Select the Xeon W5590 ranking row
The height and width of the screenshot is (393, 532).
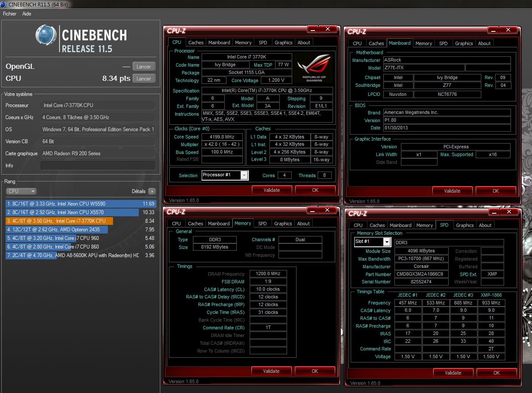[x=81, y=204]
